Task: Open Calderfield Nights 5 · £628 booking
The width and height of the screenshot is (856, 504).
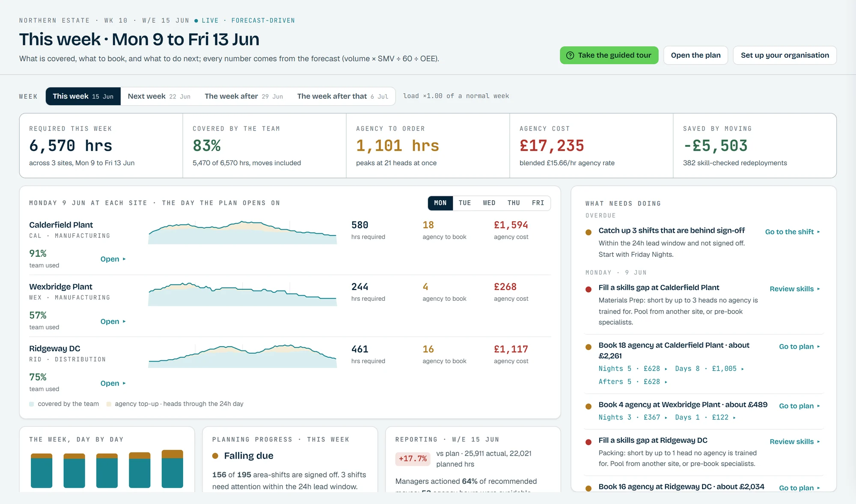Action: (633, 369)
